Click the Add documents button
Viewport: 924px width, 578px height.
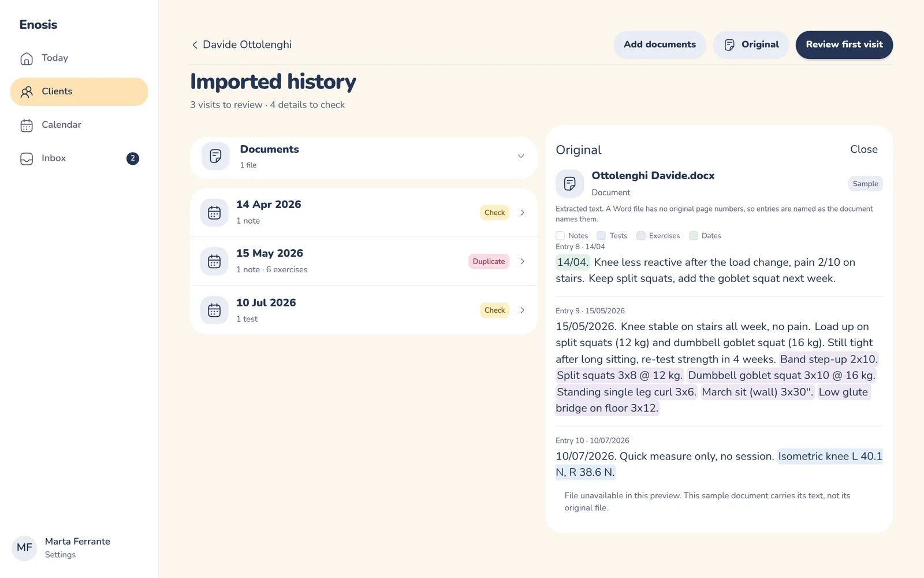click(x=660, y=45)
